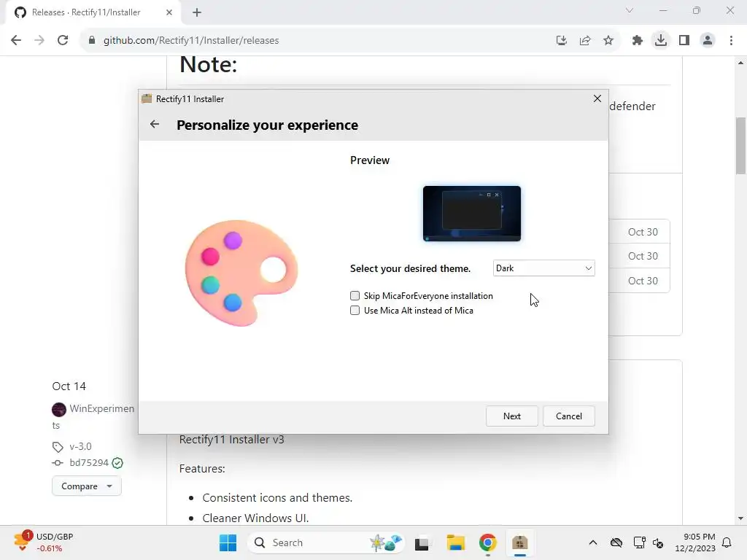Enable Skip MicaForEveryone installation checkbox
747x560 pixels.
[355, 296]
